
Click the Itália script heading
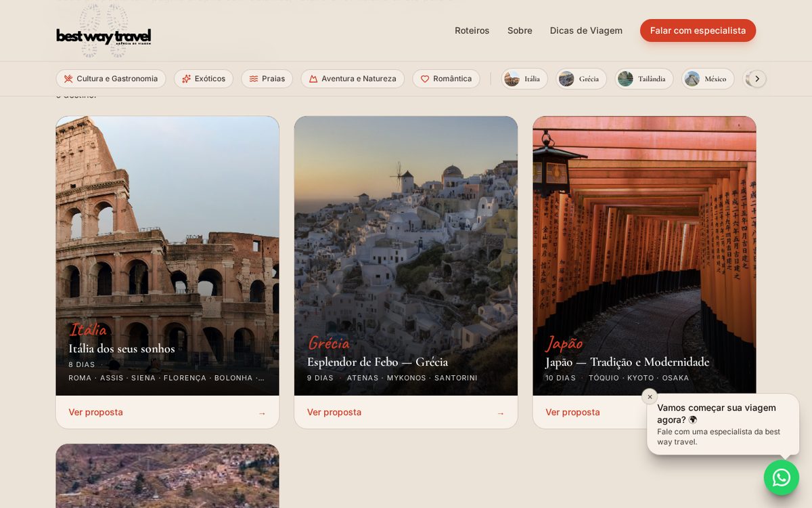(88, 330)
